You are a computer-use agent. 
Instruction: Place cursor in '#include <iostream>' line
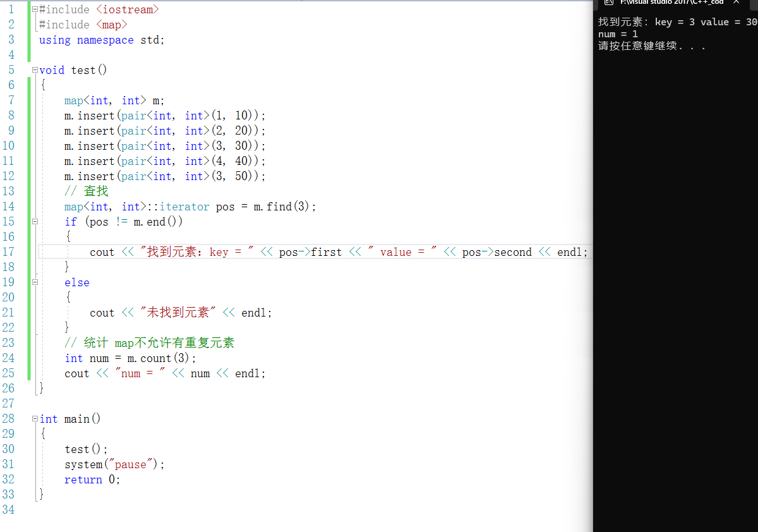[x=99, y=9]
